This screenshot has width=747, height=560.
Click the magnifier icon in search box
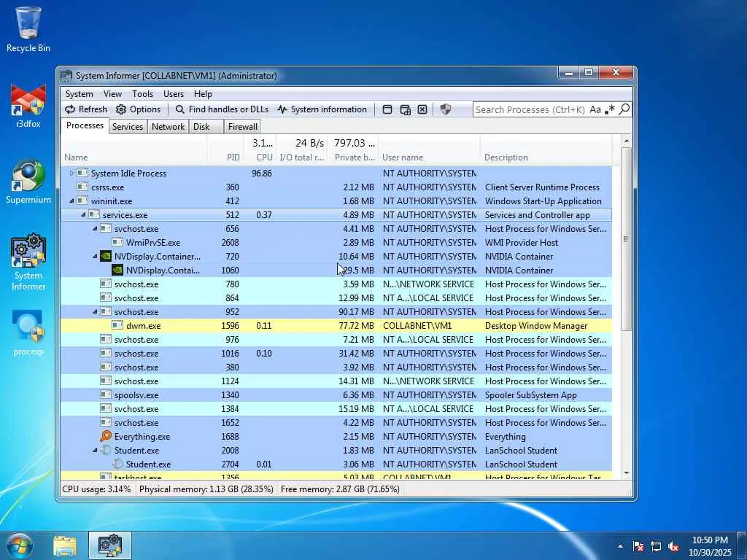[624, 109]
